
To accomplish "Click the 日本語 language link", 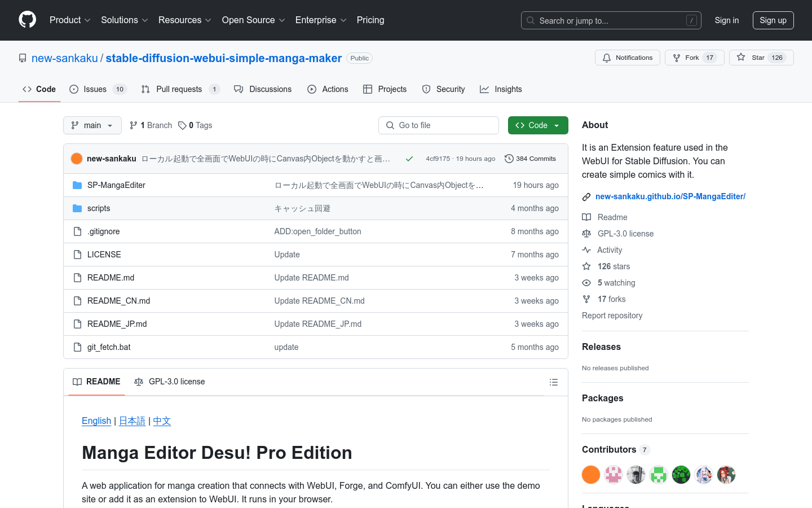I will click(132, 421).
